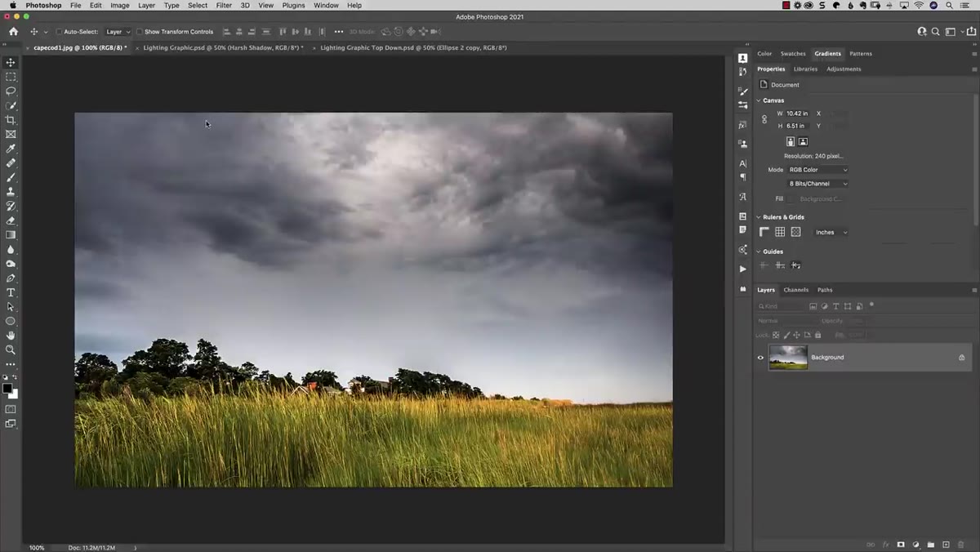Toggle grid icon in Rulers & Grids
980x552 pixels.
pyautogui.click(x=780, y=232)
